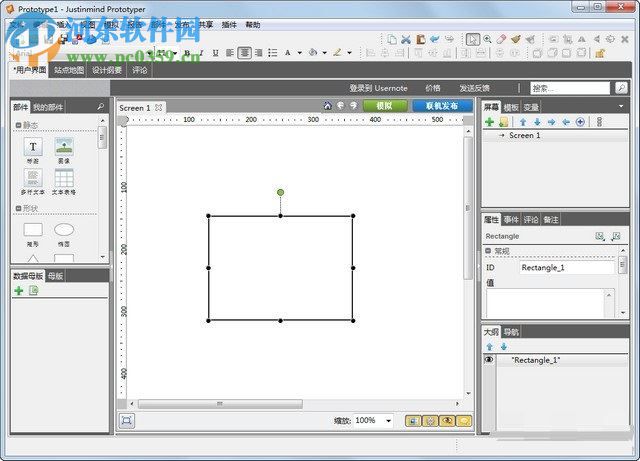The height and width of the screenshot is (461, 640).
Task: Click the green Simulate button
Action: [x=384, y=106]
